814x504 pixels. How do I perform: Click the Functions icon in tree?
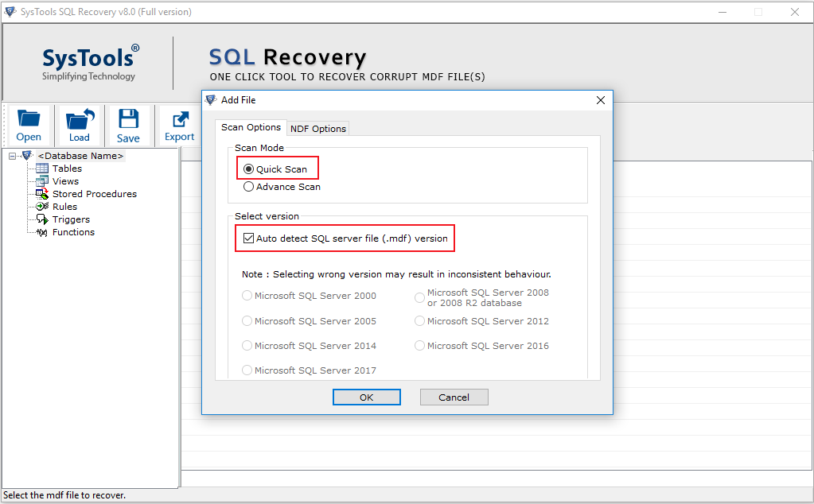click(x=42, y=232)
